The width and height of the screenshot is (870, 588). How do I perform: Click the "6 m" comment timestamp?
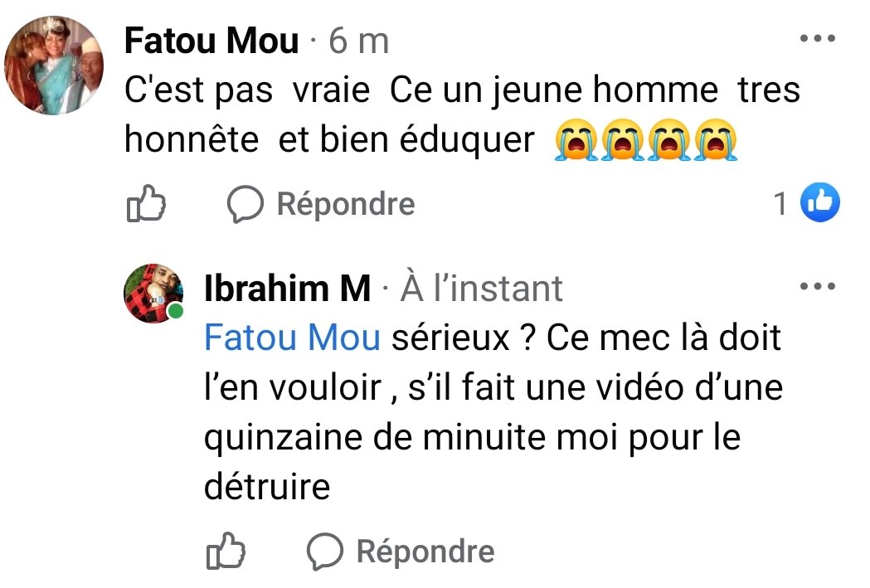(x=358, y=41)
